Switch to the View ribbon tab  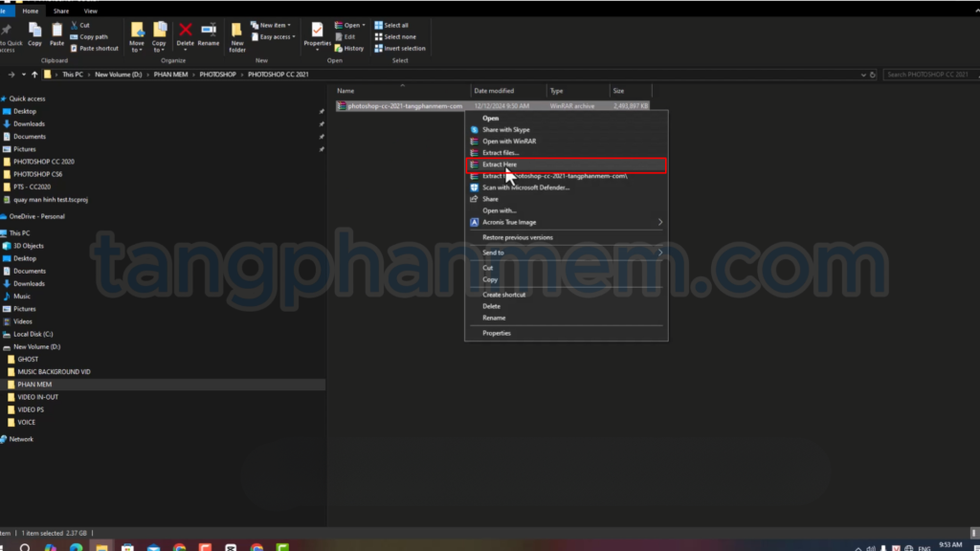[90, 11]
